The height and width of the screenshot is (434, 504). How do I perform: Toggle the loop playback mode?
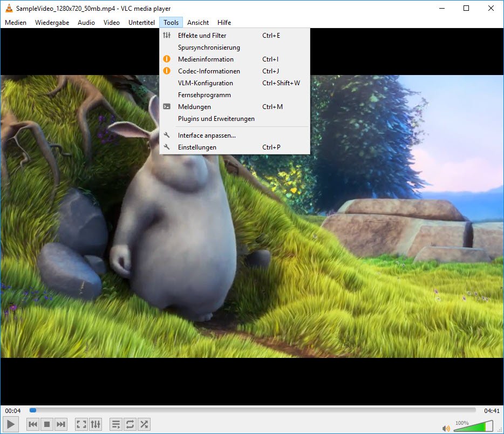point(130,424)
